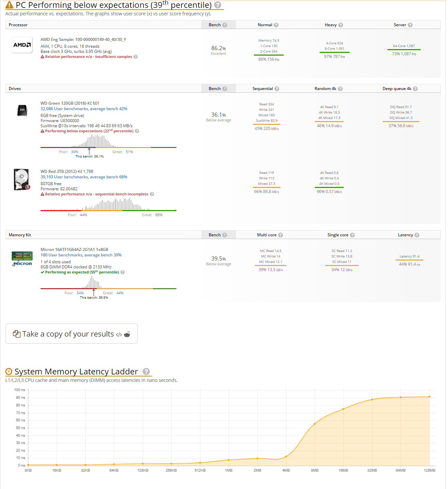Click WD Green score distribution histogram
Screen dimensions: 448x489
coord(108,141)
